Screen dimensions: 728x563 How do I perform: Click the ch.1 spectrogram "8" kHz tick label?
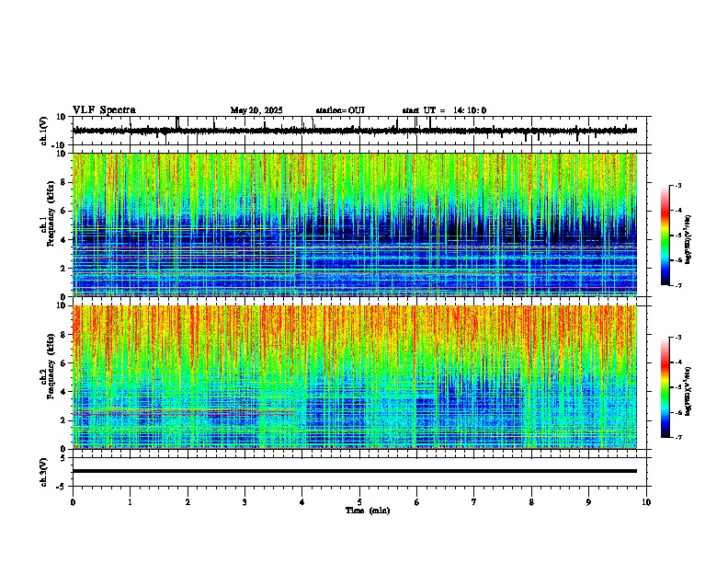pyautogui.click(x=64, y=182)
